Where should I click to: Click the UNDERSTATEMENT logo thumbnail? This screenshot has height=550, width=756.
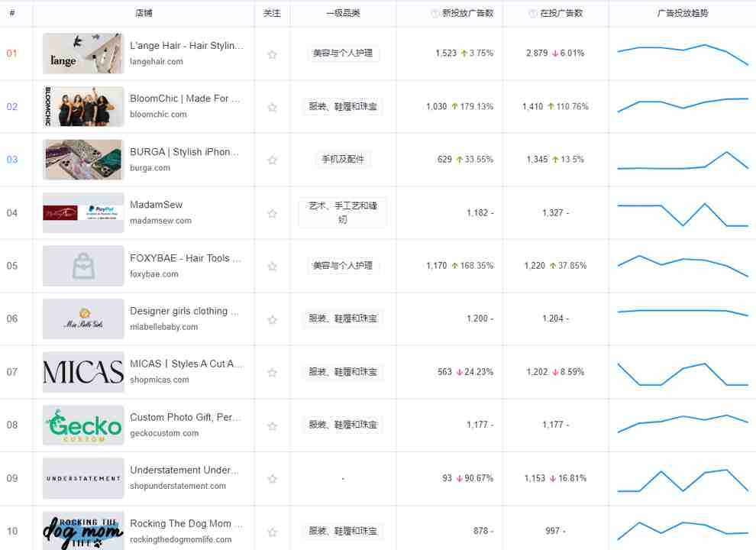tap(83, 478)
